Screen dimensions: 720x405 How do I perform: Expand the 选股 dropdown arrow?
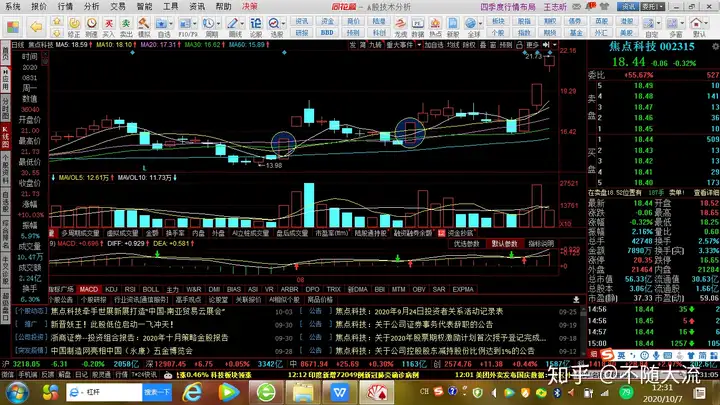click(284, 23)
